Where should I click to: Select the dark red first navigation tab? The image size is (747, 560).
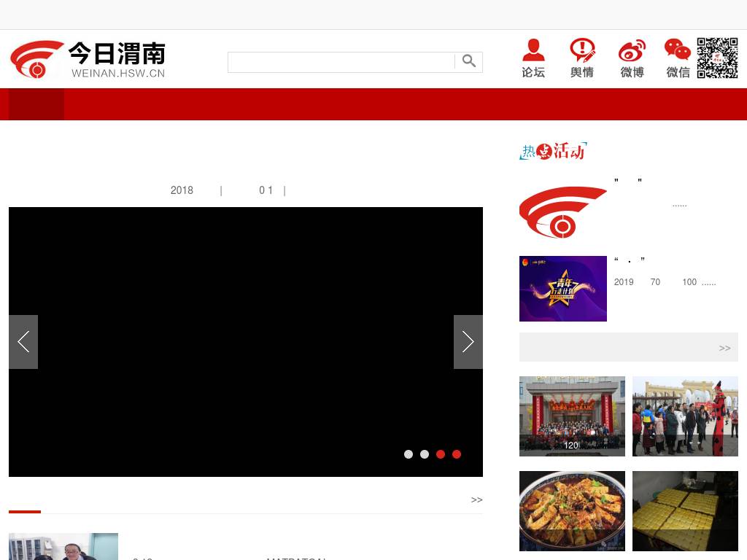coord(36,104)
